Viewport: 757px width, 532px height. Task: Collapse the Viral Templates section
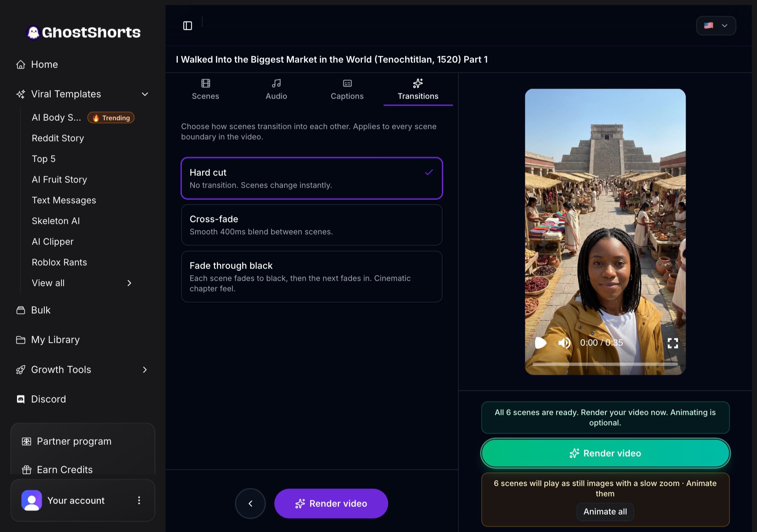click(x=145, y=94)
